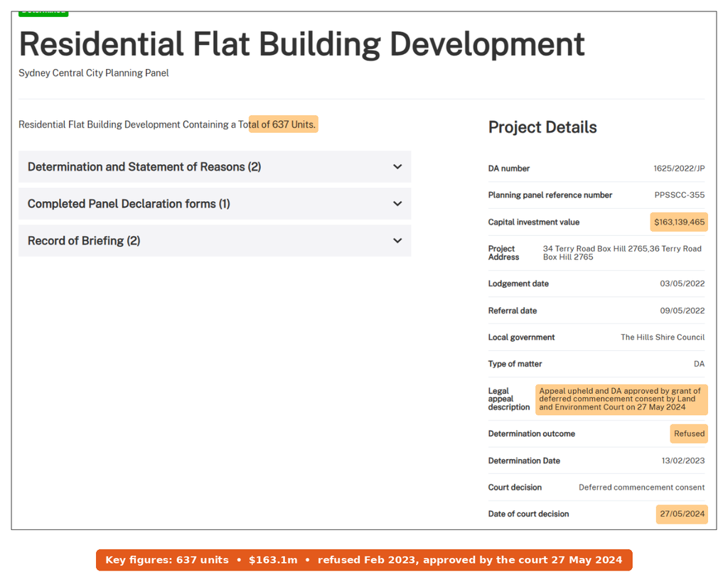Expand the Record of Briefing section

[x=215, y=241]
